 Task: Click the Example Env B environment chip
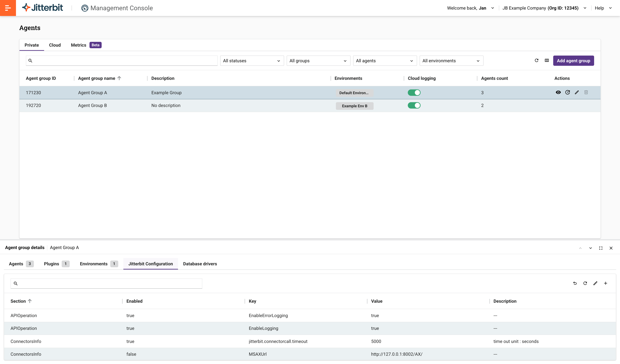pyautogui.click(x=355, y=106)
